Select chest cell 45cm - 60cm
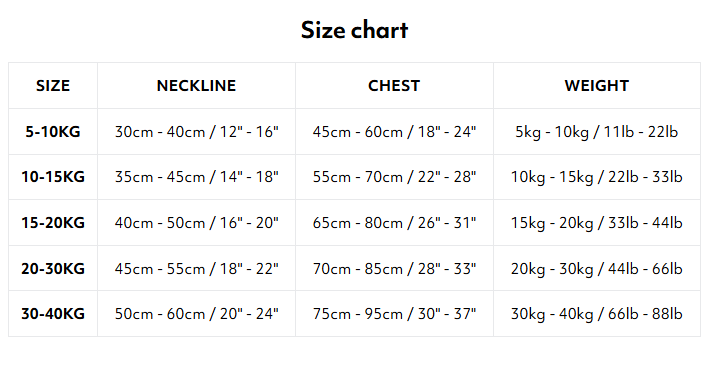 (x=395, y=132)
